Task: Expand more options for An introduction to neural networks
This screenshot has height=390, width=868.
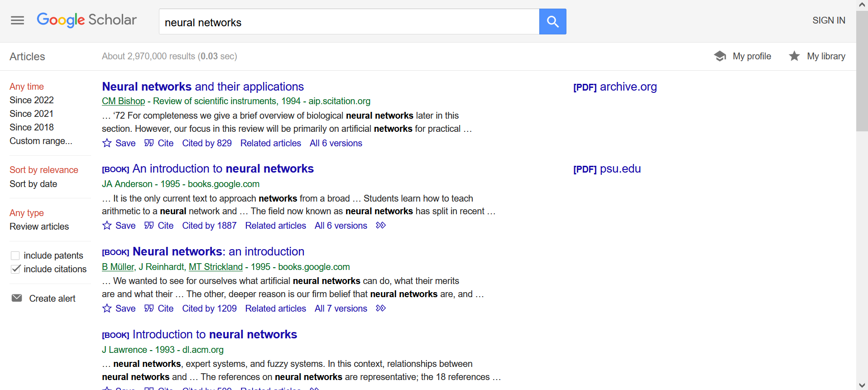Action: point(381,226)
